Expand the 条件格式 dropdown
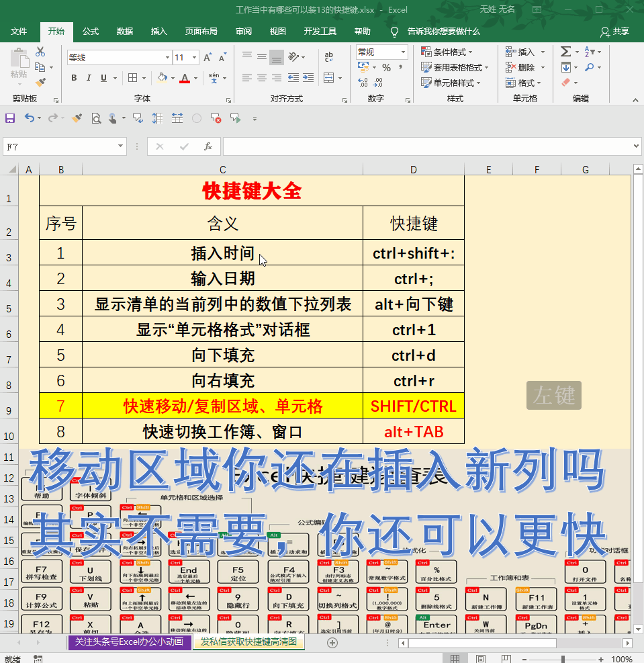Screen dimensions: 644x663 [x=470, y=52]
